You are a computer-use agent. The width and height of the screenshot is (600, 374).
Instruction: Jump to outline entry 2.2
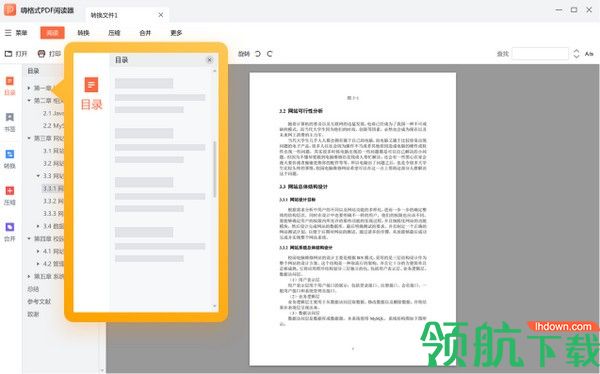point(53,126)
